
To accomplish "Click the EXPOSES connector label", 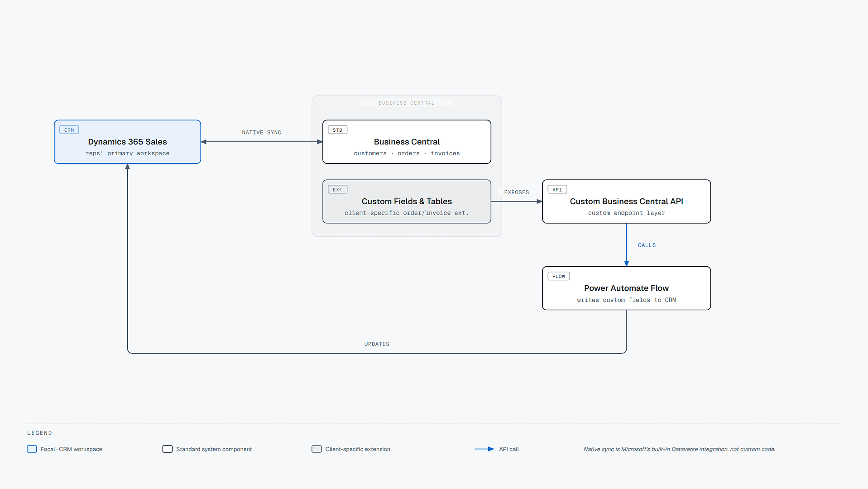I will 516,192.
